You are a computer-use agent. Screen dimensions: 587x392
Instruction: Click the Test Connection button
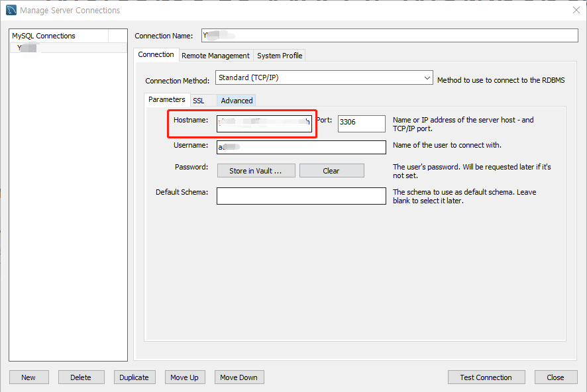(x=486, y=377)
